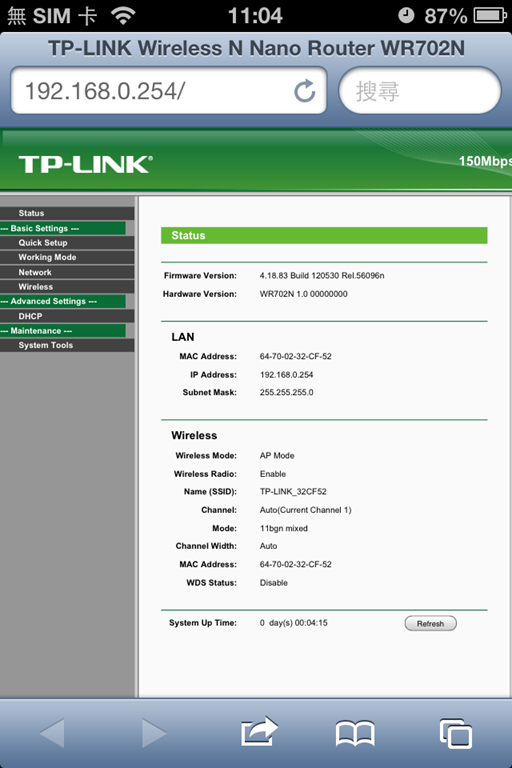Tap the 11:04 clock in status bar
The image size is (512, 768).
(x=255, y=15)
